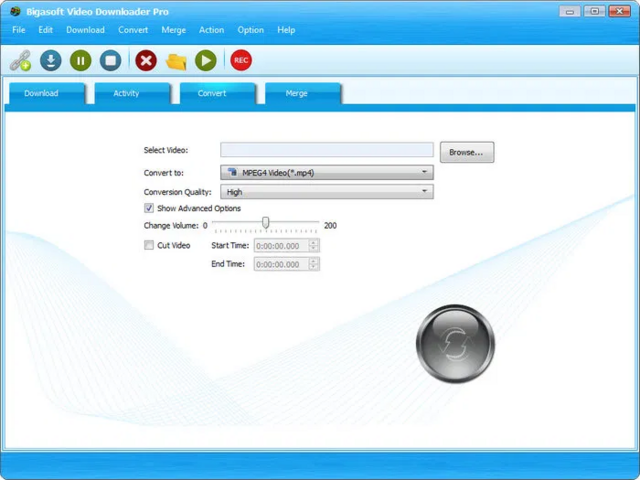Open the Edit menu
640x480 pixels.
[x=45, y=30]
